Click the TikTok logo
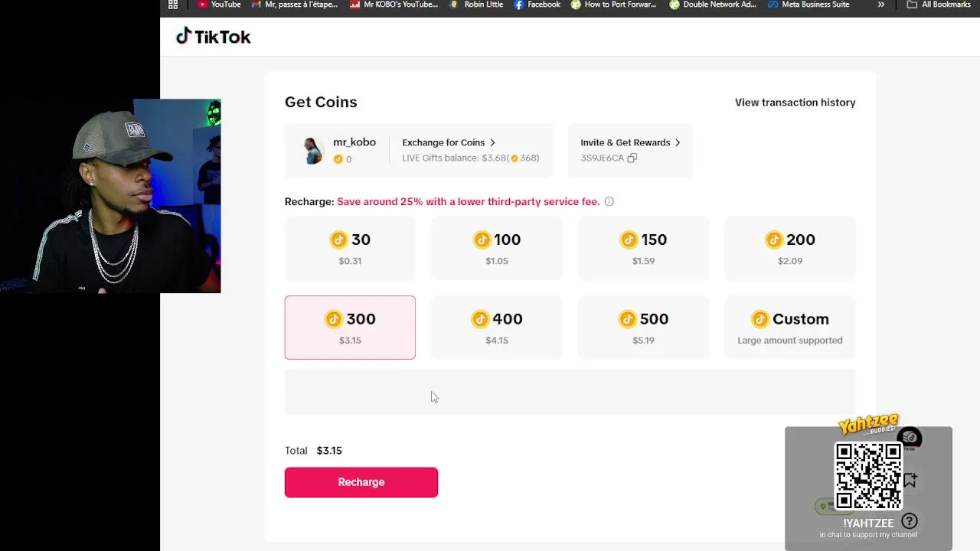Screen dimensions: 980x551 tap(214, 37)
